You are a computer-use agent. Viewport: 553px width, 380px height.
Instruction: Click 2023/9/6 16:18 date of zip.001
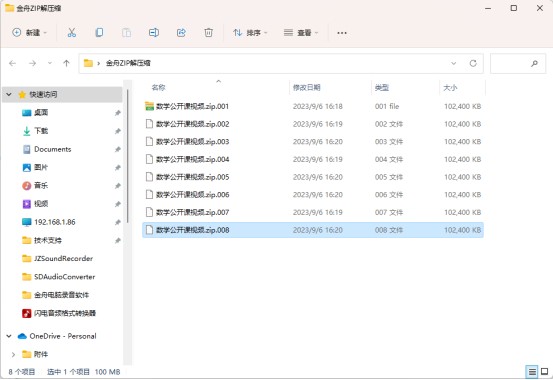point(317,106)
